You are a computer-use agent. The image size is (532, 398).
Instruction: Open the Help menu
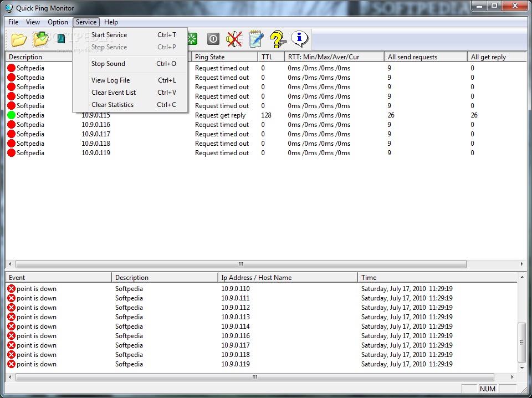(111, 22)
